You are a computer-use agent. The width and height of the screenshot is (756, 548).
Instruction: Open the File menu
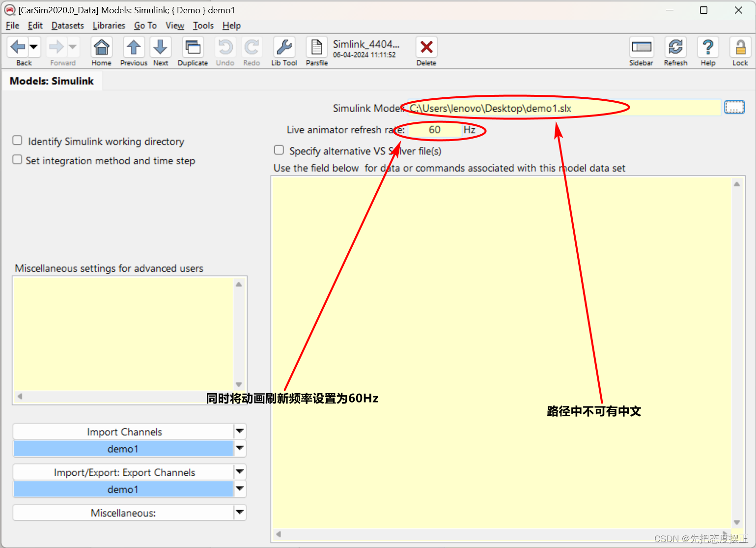click(x=12, y=26)
